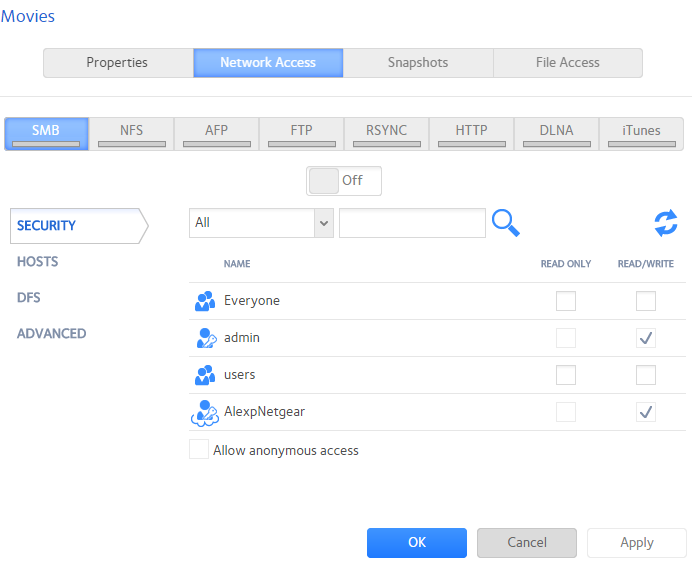692x573 pixels.
Task: Open the DFS section
Action: 29,298
